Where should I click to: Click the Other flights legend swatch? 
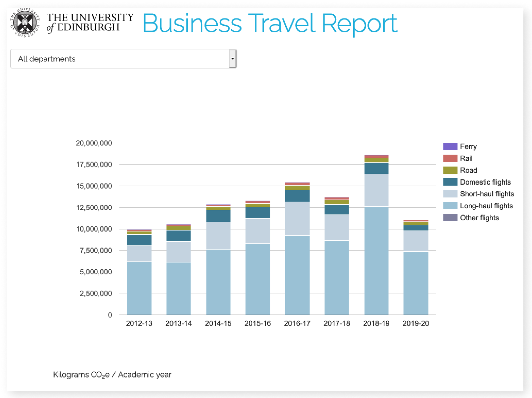point(450,218)
